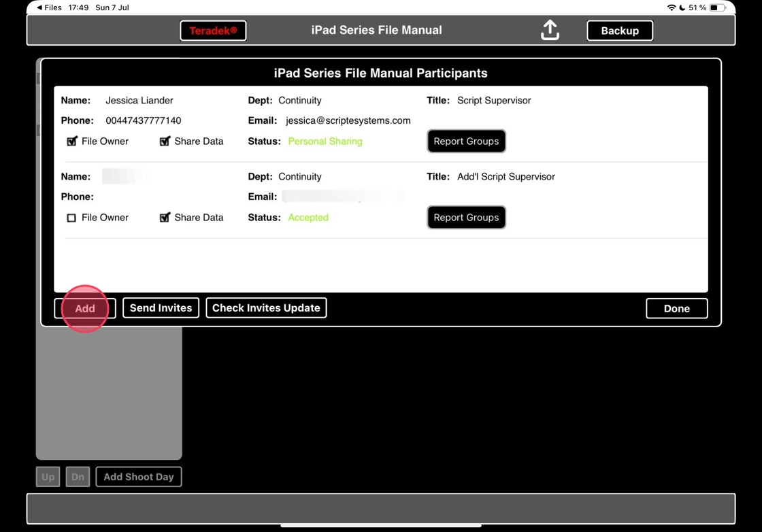This screenshot has width=762, height=532.
Task: Open Report Groups for Add'l Script Supervisor
Action: 466,217
